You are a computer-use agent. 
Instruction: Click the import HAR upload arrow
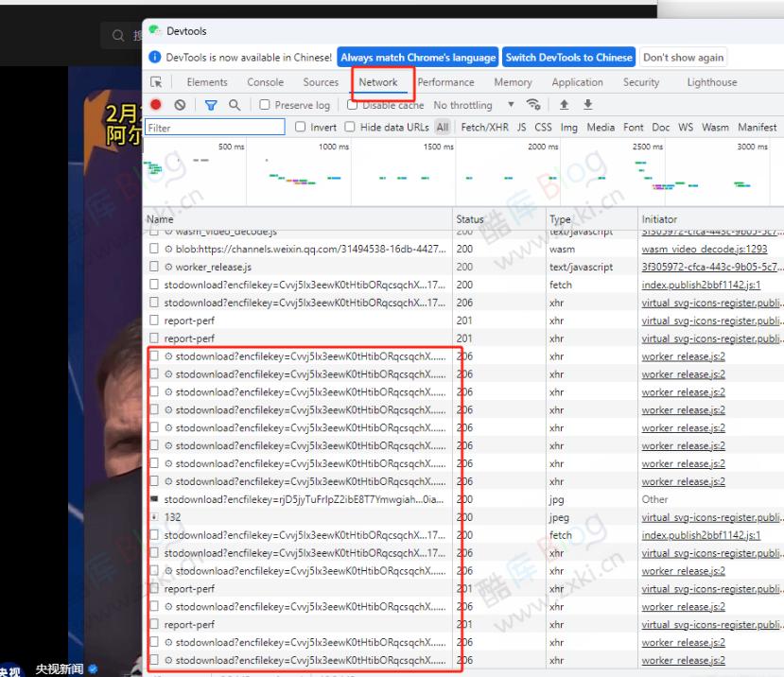click(x=565, y=105)
